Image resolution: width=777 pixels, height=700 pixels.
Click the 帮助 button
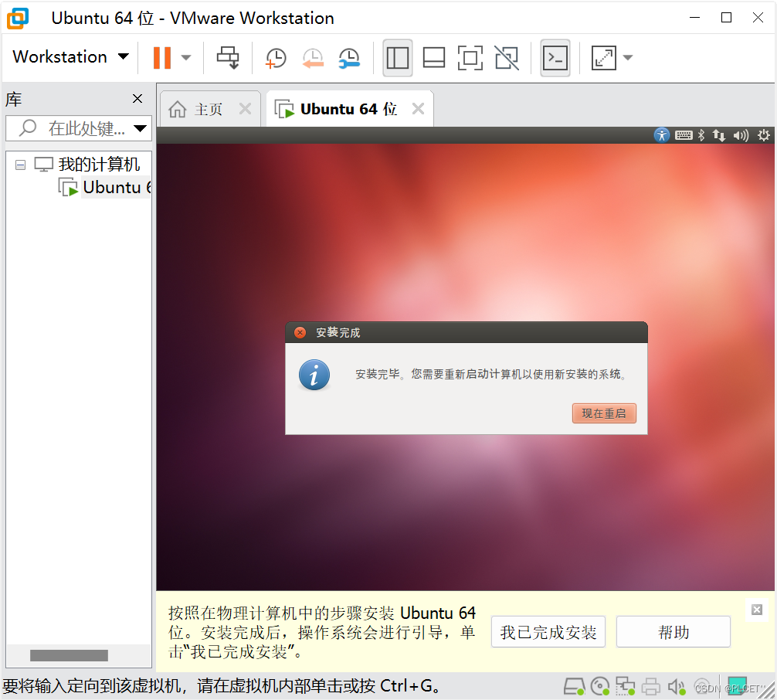coord(674,632)
